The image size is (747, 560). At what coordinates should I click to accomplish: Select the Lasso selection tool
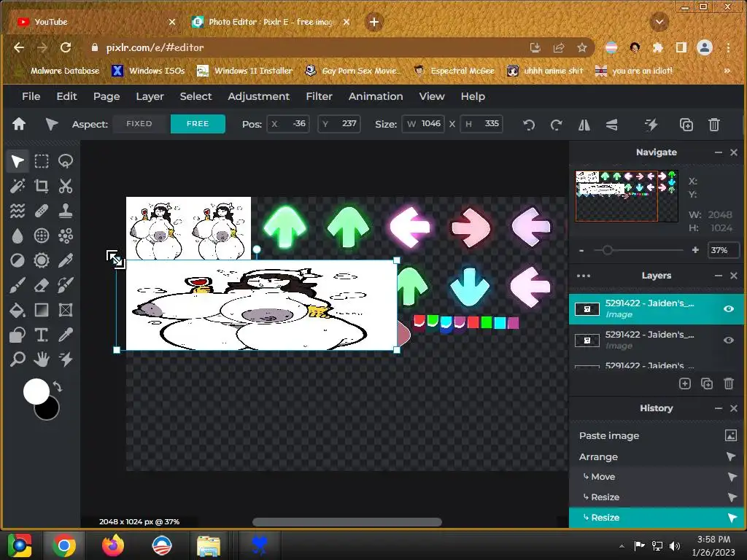point(65,161)
